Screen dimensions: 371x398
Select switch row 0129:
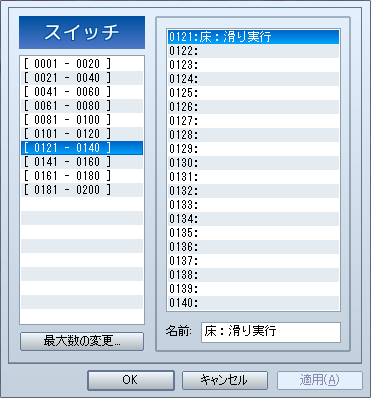pyautogui.click(x=253, y=149)
